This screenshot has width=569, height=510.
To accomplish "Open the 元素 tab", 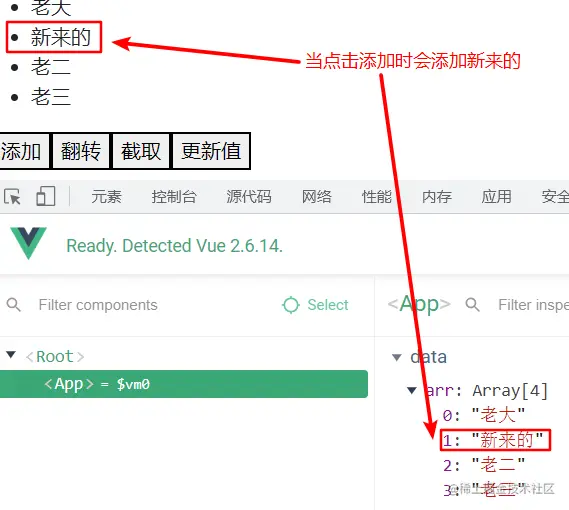I will pyautogui.click(x=106, y=197).
